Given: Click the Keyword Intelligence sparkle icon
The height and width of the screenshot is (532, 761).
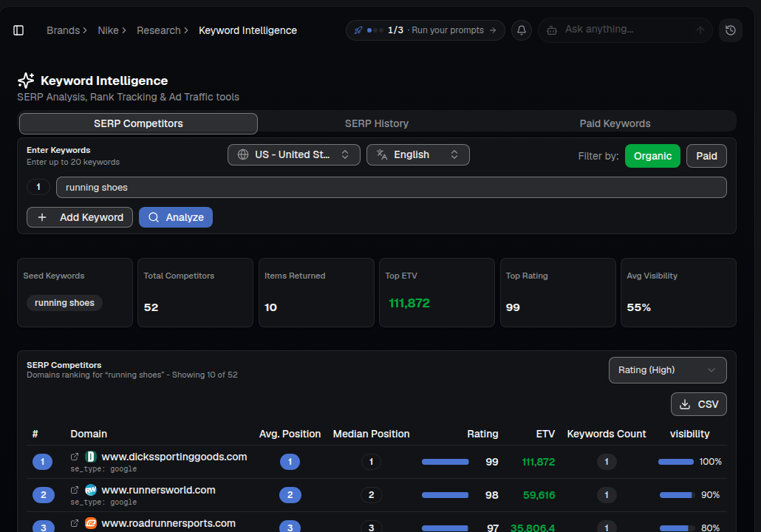Looking at the screenshot, I should click(26, 80).
